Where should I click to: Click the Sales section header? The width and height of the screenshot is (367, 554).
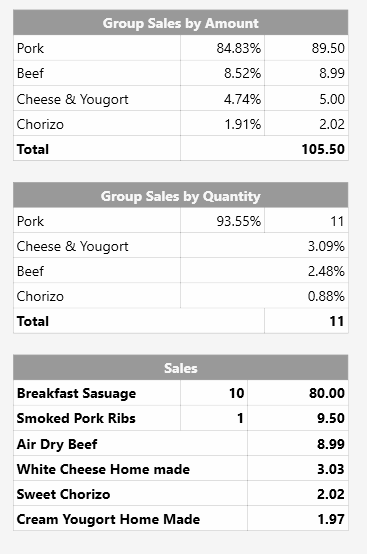tap(181, 368)
